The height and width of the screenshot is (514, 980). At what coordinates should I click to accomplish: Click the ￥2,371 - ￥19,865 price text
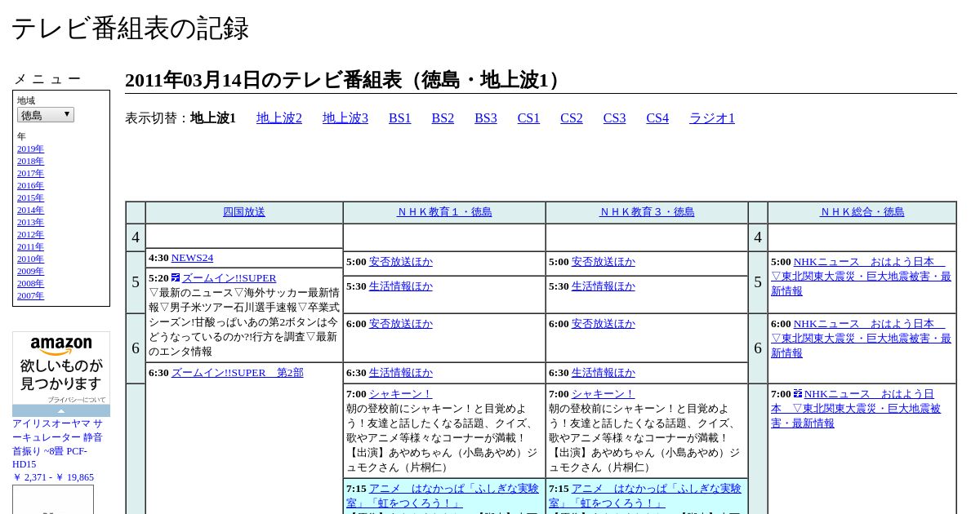pyautogui.click(x=53, y=477)
